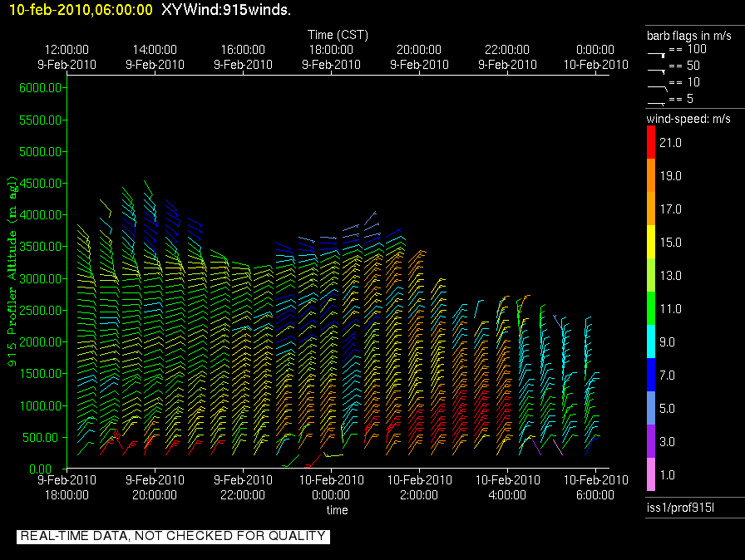
Task: Click the cyan 9.0 legend color
Action: coord(651,341)
